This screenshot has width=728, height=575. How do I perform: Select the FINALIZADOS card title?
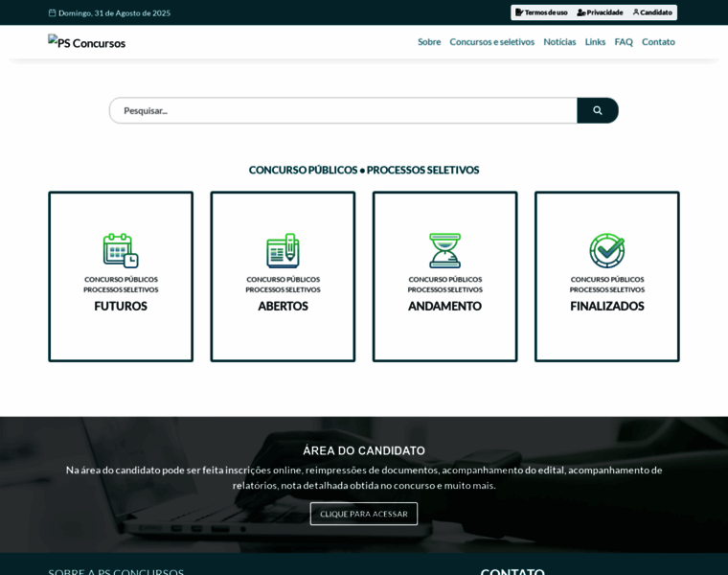click(606, 306)
